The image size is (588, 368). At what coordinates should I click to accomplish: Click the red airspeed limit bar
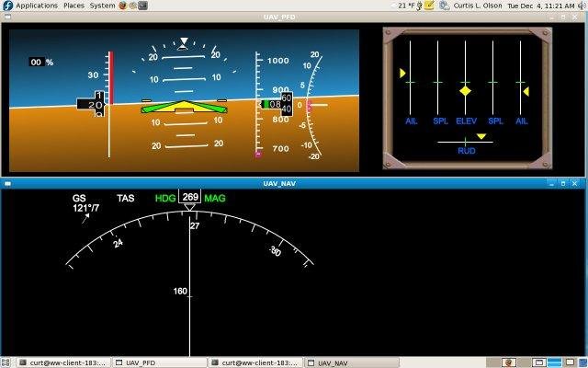tap(111, 77)
